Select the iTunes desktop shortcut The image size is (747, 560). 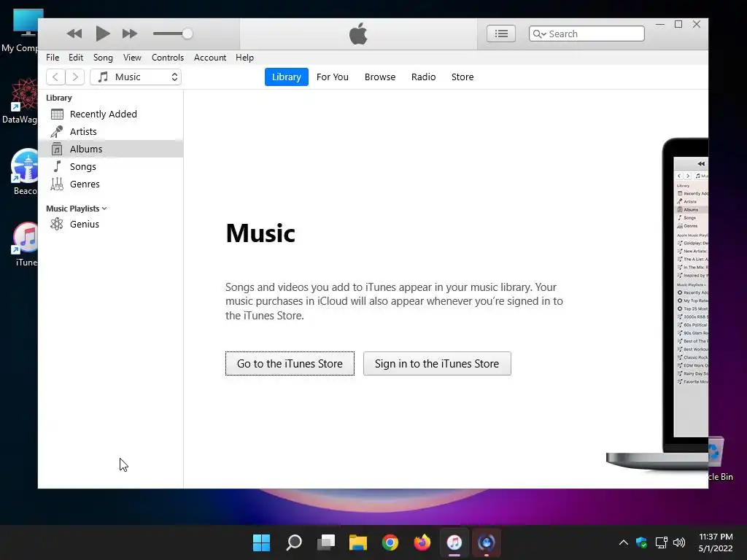tap(24, 244)
